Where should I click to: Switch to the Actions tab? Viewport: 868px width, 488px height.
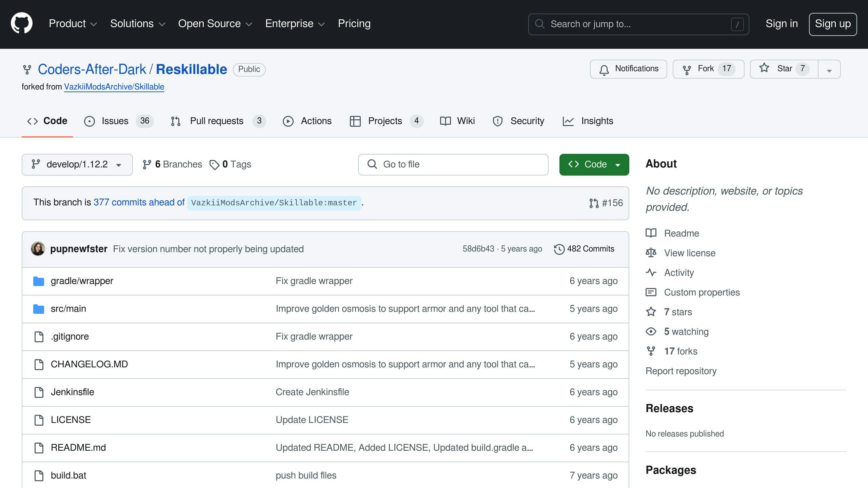pyautogui.click(x=307, y=121)
